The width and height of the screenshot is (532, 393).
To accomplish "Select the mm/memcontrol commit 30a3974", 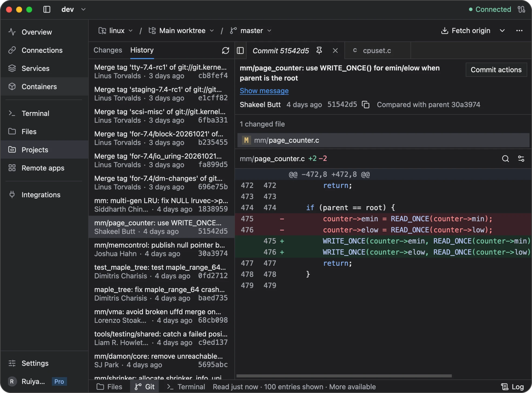I will click(x=162, y=249).
